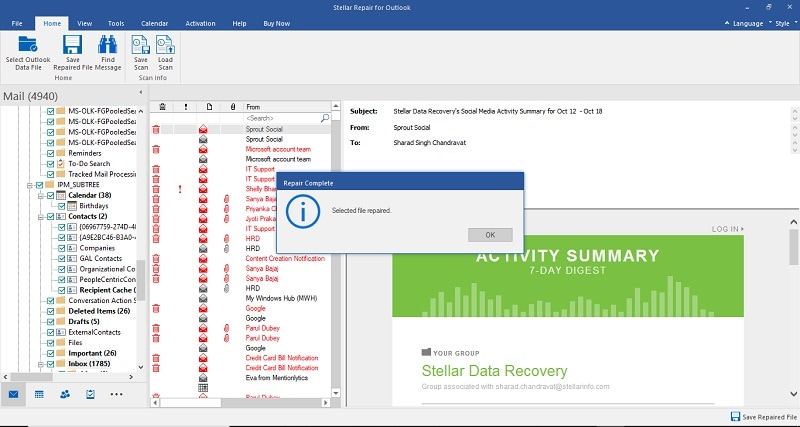Click importance flag on Shelly row

180,189
